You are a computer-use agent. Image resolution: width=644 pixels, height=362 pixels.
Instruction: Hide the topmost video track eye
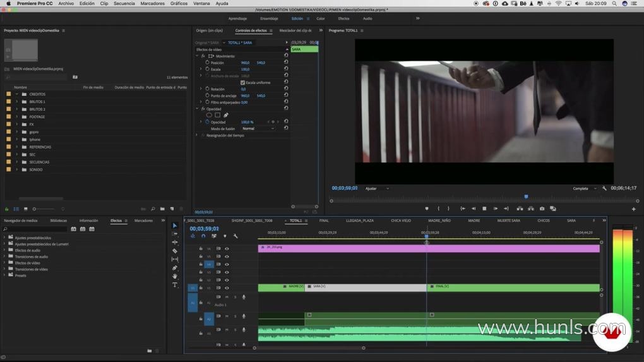[227, 249]
